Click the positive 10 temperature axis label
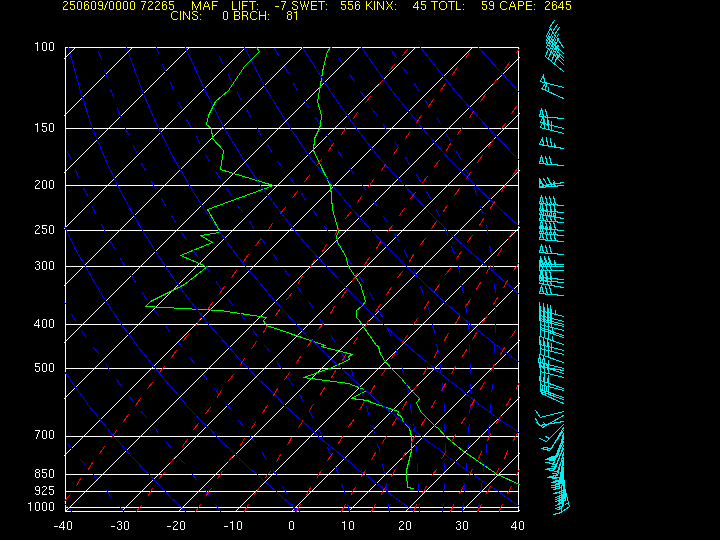Image resolution: width=720 pixels, height=540 pixels. (348, 526)
